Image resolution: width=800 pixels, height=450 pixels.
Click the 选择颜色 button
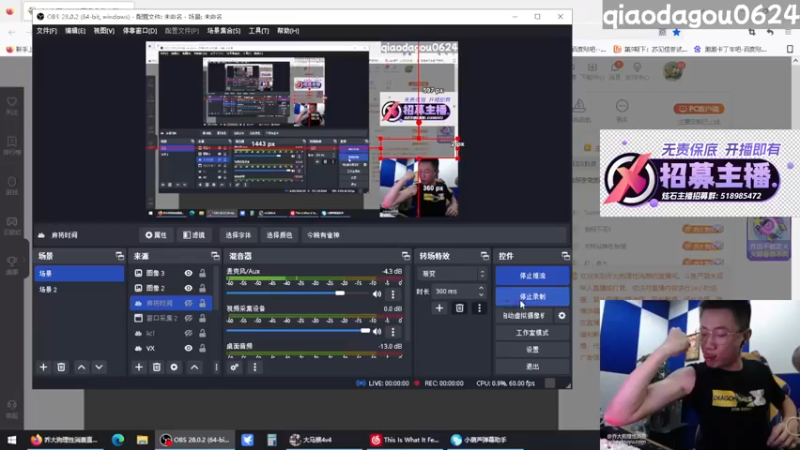click(279, 235)
